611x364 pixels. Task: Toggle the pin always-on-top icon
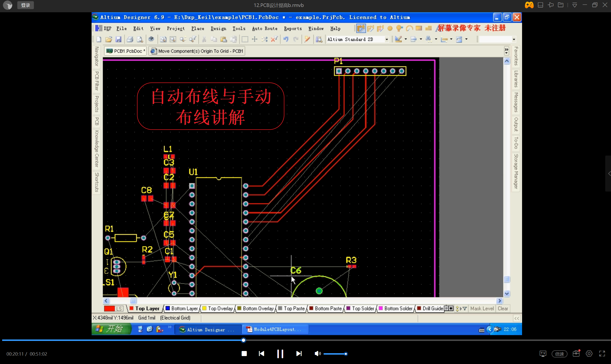pos(551,5)
